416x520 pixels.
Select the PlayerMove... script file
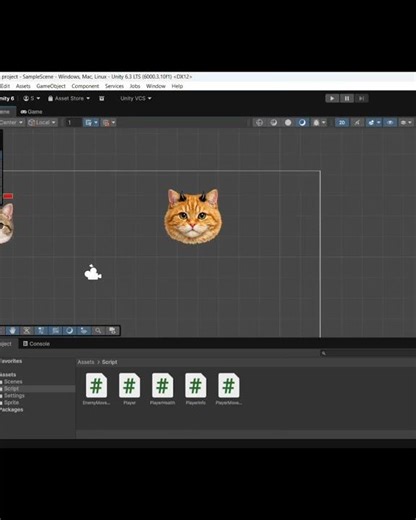(x=229, y=389)
